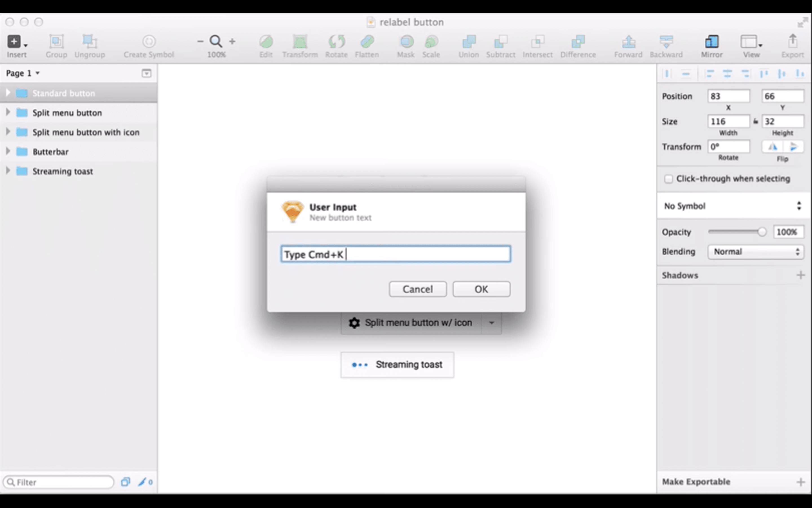
Task: Open the Mirror tool
Action: [x=712, y=42]
